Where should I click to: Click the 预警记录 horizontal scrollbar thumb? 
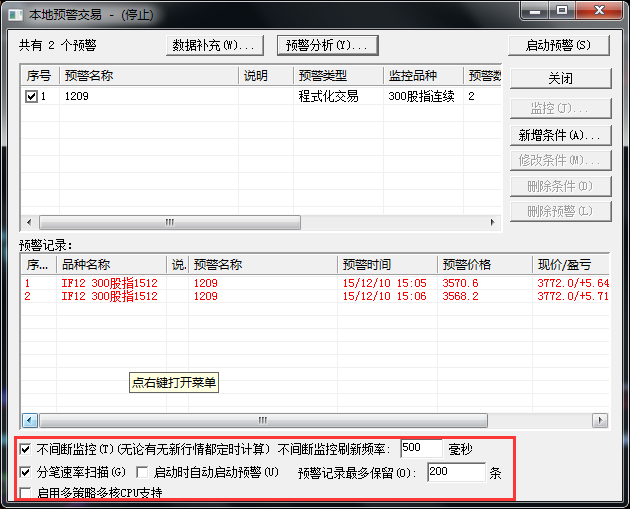coord(262,421)
